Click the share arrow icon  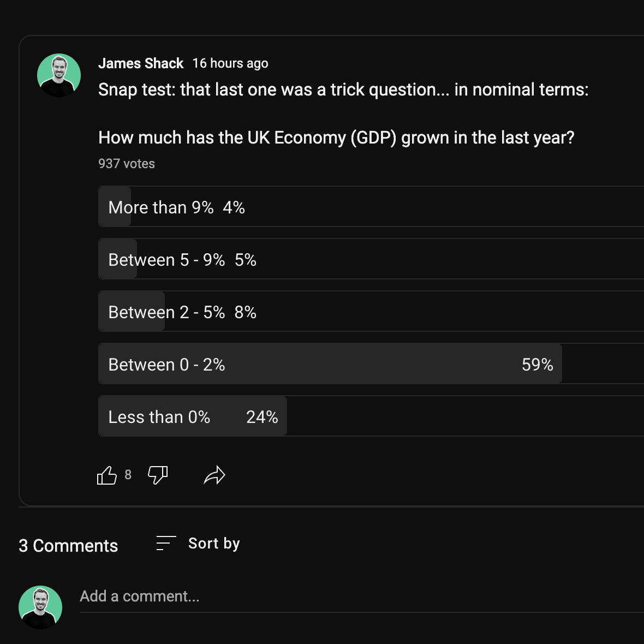[214, 475]
